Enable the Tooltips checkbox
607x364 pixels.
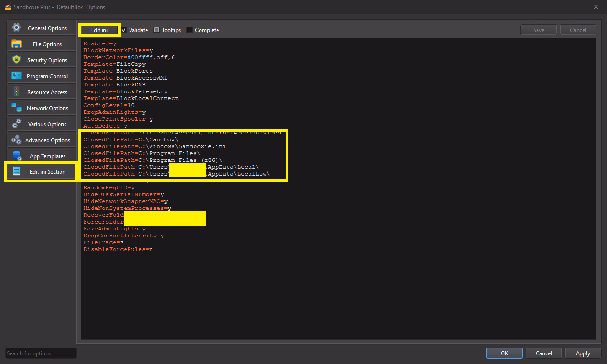tap(157, 30)
